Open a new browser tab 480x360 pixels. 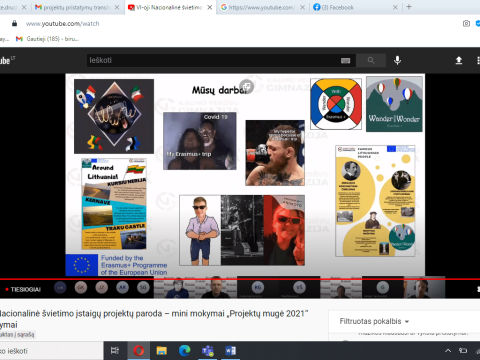[409, 7]
